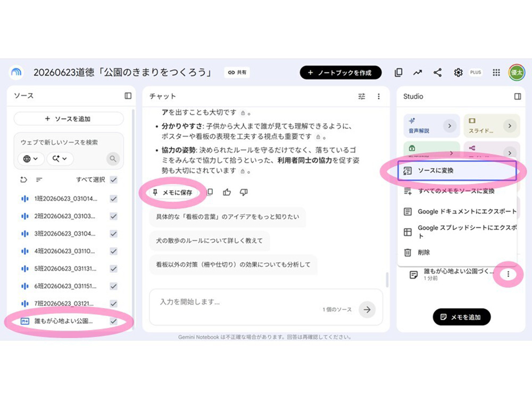This screenshot has width=532, height=399.
Task: Click the NotebookLM logo icon
Action: [16, 72]
